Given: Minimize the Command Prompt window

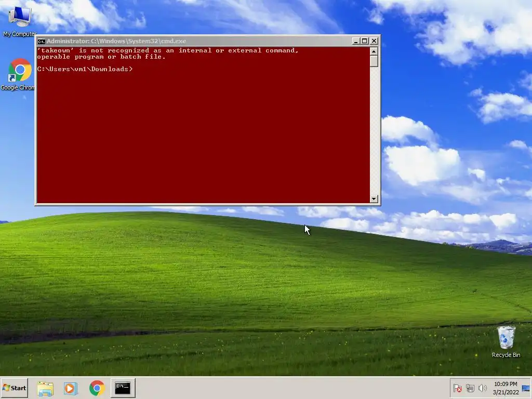Looking at the screenshot, I should [355, 41].
